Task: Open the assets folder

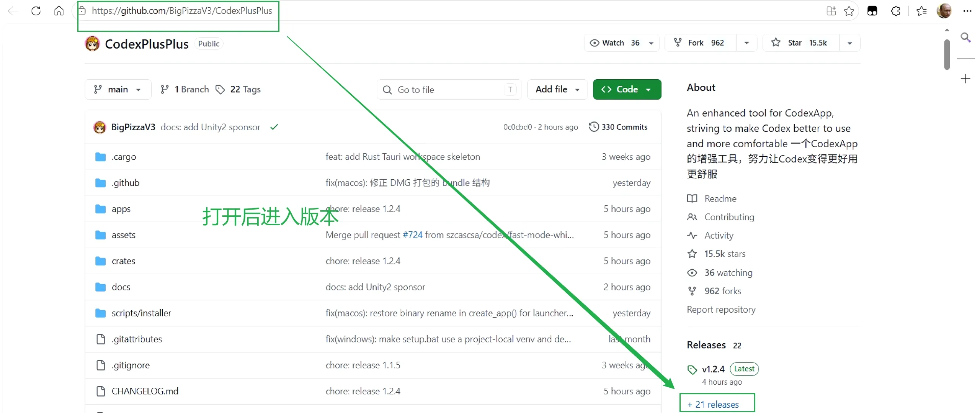Action: (124, 235)
